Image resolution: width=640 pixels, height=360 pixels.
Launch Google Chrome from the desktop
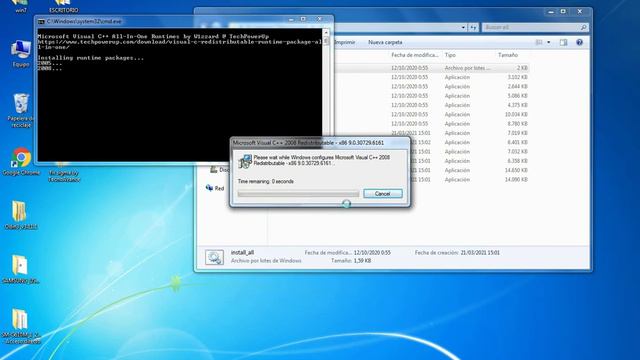point(21,162)
